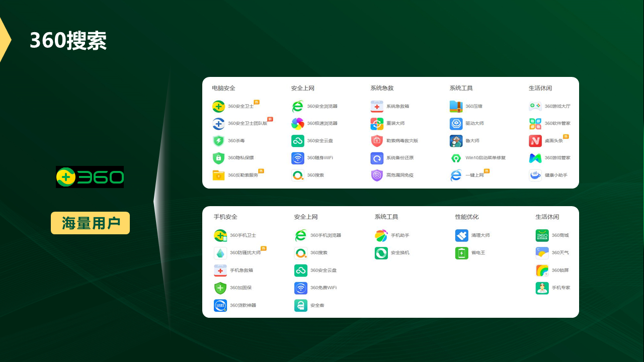The height and width of the screenshot is (362, 644).
Task: Click the 省电王 battery icon
Action: click(462, 253)
